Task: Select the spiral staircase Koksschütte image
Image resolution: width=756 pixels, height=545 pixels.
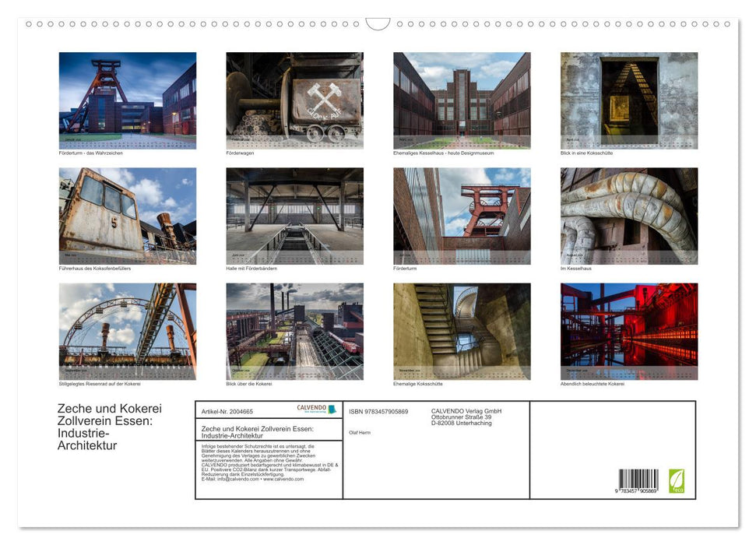Action: coord(462,331)
